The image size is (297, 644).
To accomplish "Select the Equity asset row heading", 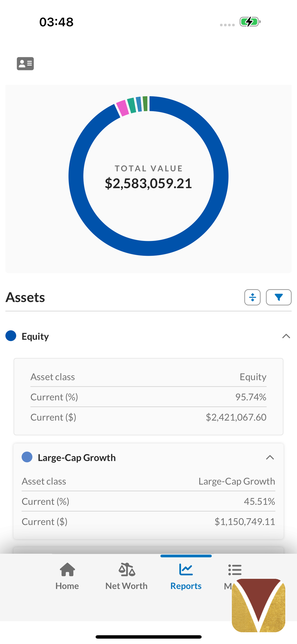I will click(x=35, y=336).
